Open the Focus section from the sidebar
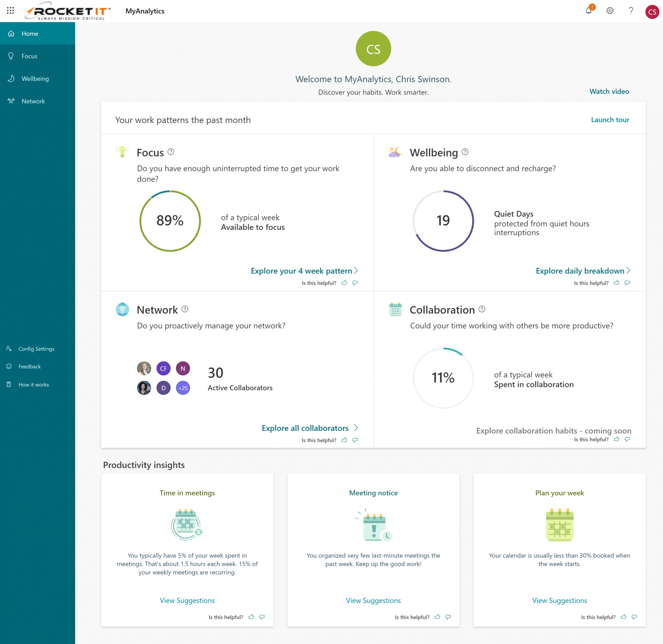663x644 pixels. [29, 56]
